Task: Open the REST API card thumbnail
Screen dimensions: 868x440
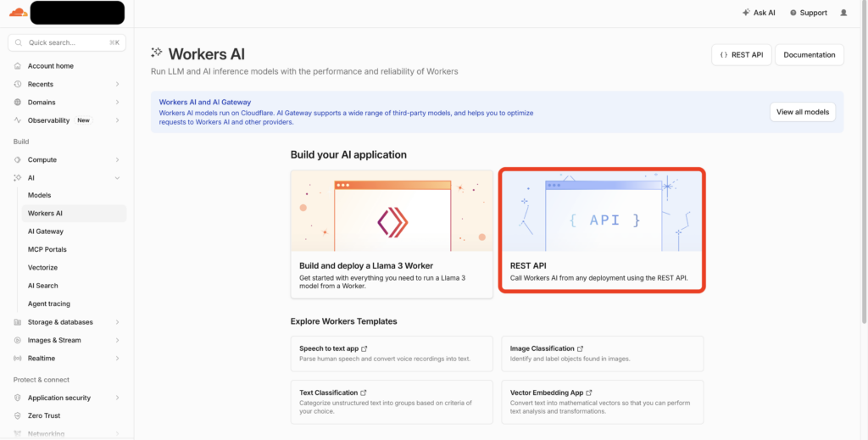Action: [602, 211]
